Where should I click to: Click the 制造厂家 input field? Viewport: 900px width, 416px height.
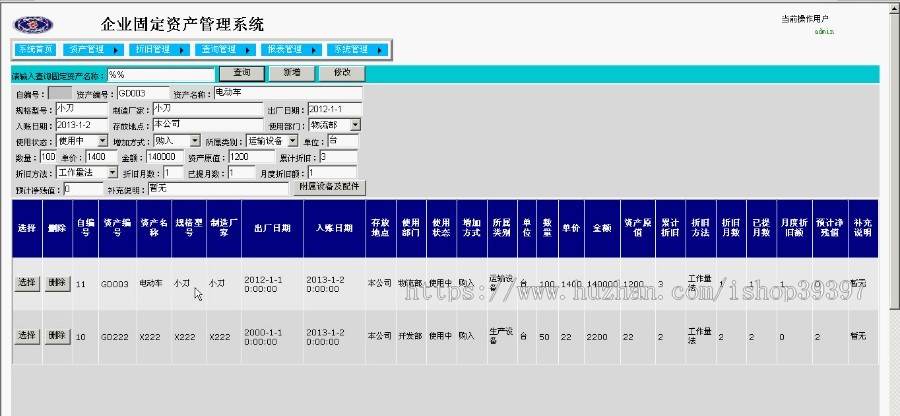click(207, 109)
